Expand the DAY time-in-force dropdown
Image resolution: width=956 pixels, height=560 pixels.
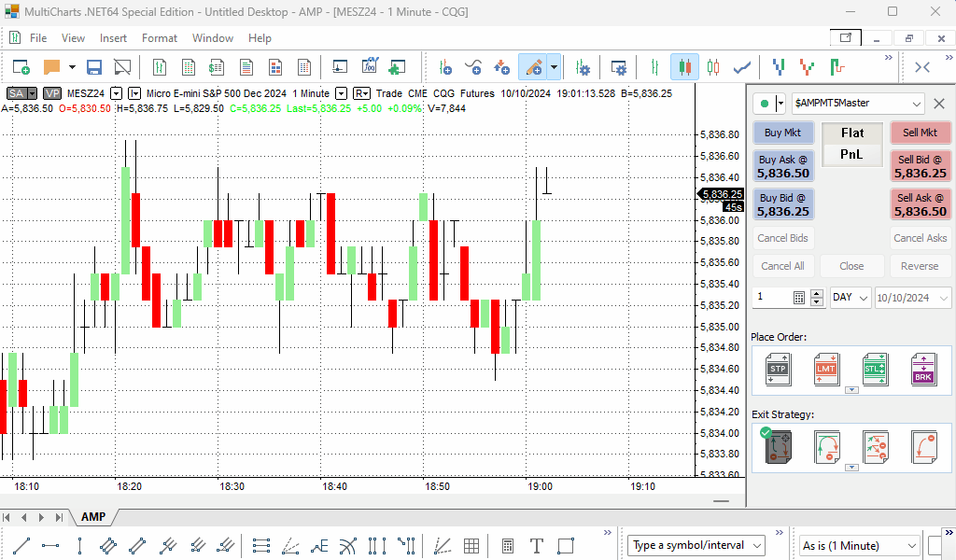[851, 298]
